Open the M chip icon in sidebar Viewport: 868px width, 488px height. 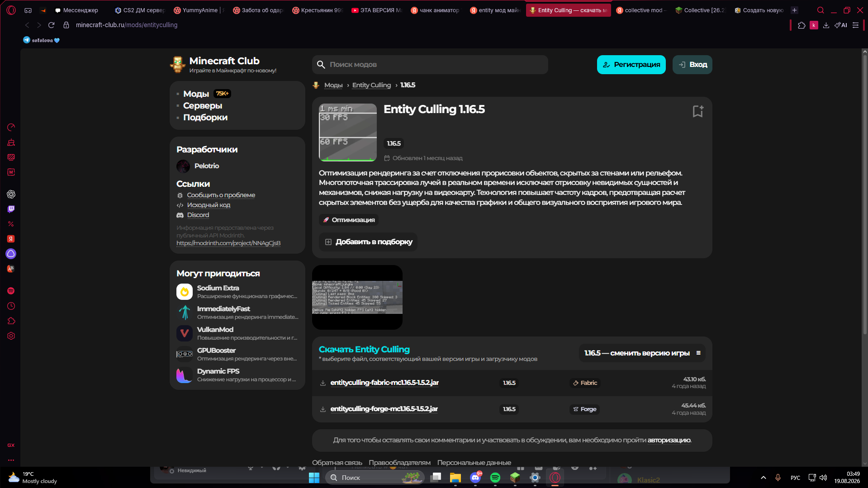click(11, 172)
